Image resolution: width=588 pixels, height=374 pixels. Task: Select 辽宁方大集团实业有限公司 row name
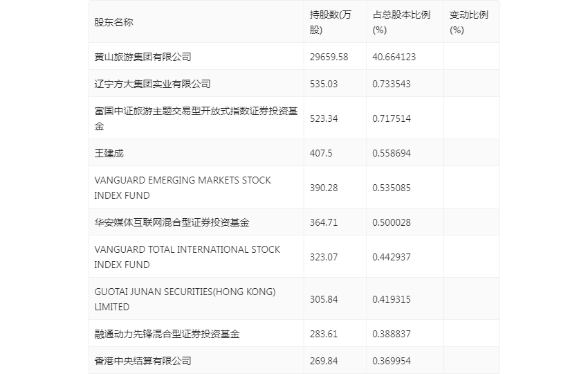pyautogui.click(x=152, y=84)
